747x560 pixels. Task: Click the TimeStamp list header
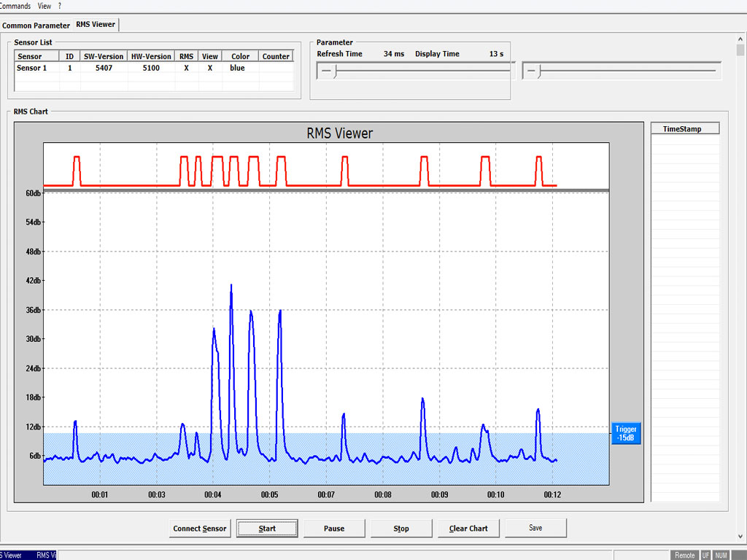685,128
